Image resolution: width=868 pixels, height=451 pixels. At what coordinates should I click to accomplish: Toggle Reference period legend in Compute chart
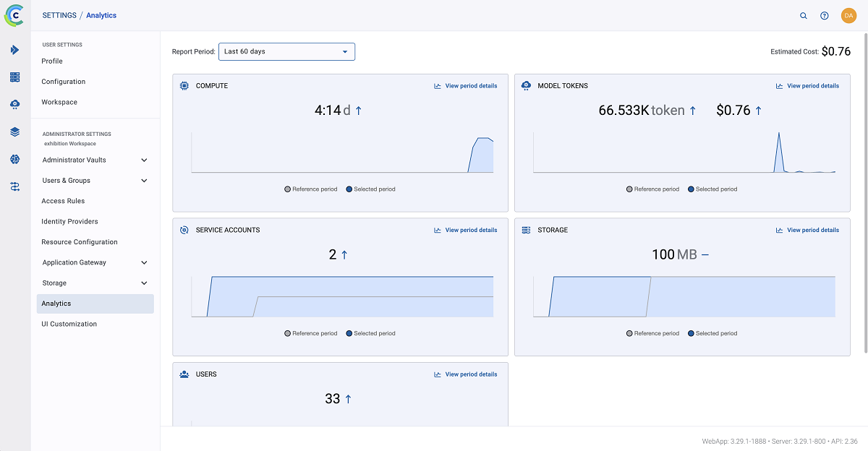[x=311, y=189]
